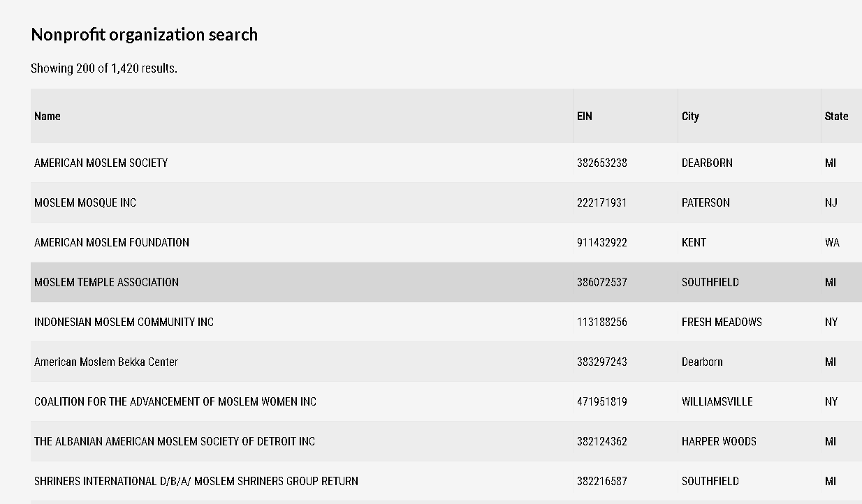Open Albanian American Moslem Society of Detroit

coord(175,441)
